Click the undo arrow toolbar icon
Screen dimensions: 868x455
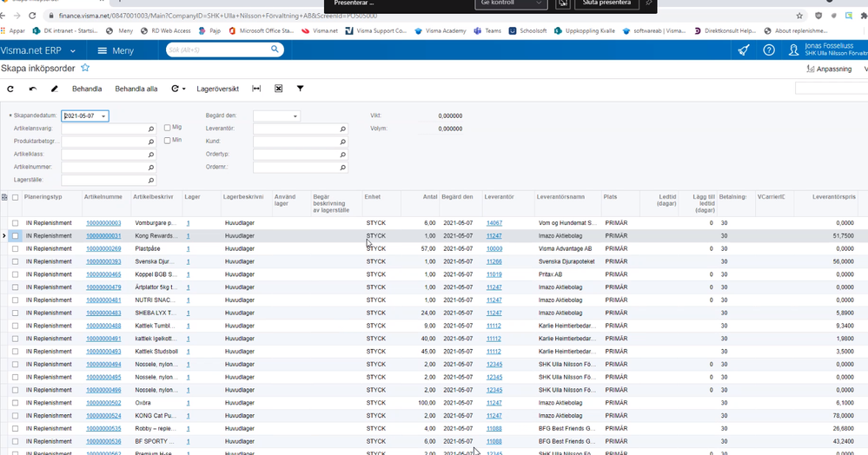(33, 89)
